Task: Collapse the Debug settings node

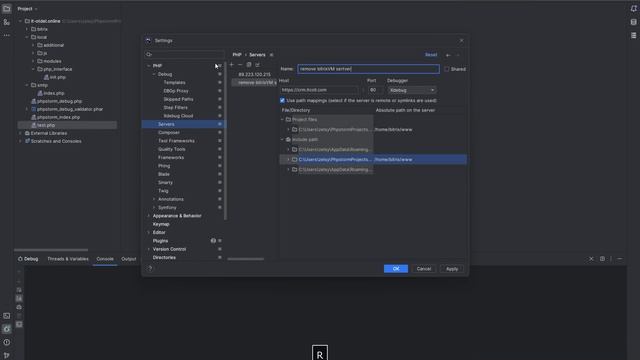Action: point(154,74)
